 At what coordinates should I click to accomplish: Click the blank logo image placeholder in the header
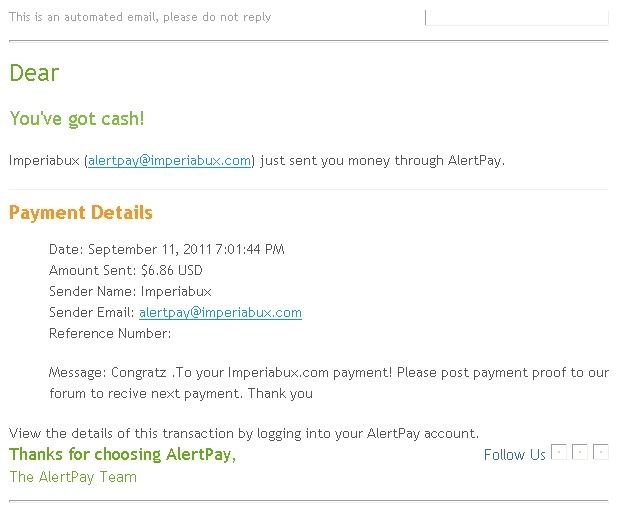[x=516, y=18]
